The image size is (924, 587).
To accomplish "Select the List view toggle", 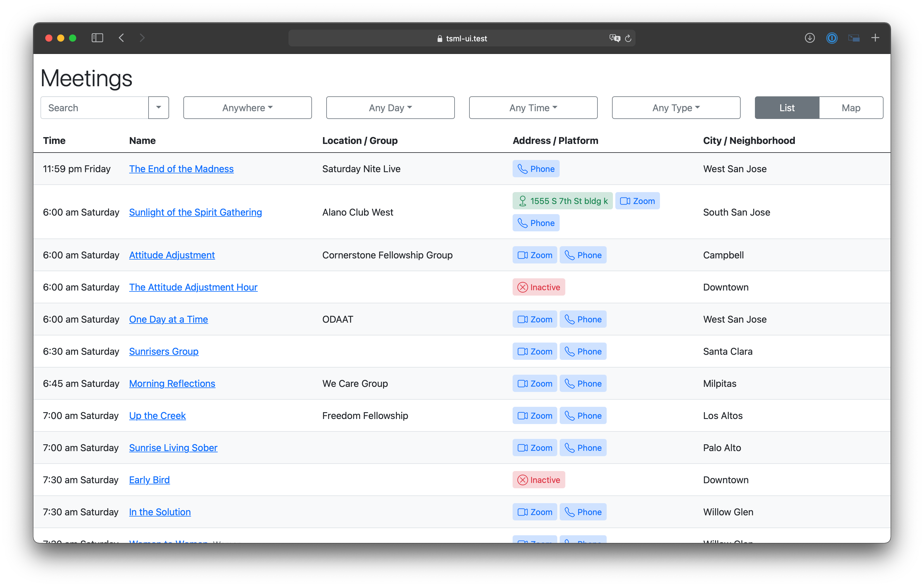I will (x=786, y=108).
